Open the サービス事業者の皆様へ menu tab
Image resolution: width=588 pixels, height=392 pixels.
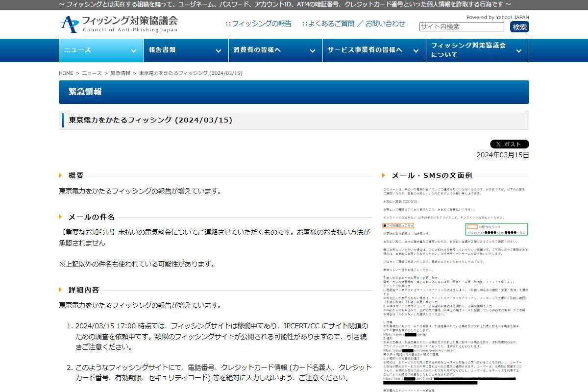pyautogui.click(x=374, y=50)
